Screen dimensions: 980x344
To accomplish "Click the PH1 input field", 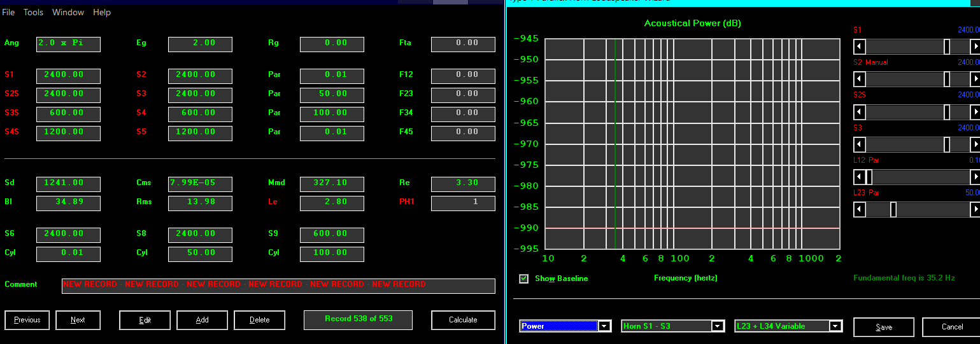I will click(x=463, y=203).
